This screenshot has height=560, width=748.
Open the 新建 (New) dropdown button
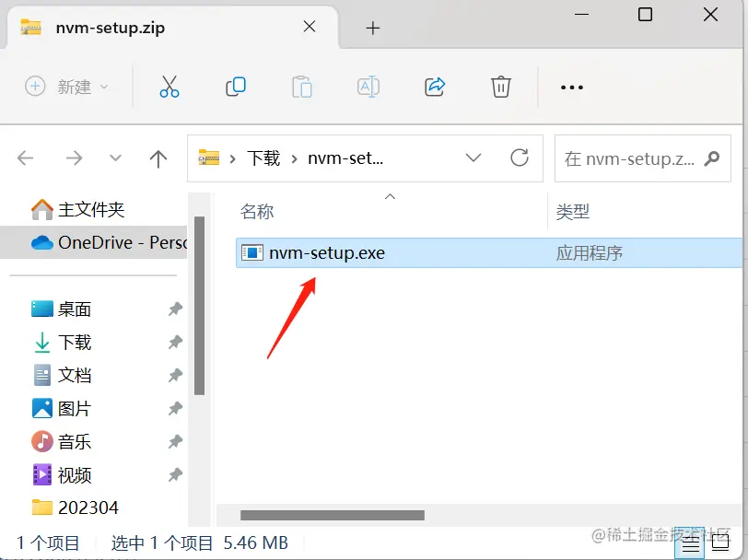click(x=66, y=87)
